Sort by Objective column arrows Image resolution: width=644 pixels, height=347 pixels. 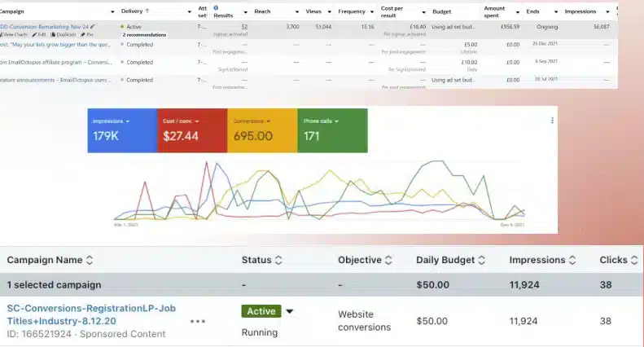click(388, 260)
